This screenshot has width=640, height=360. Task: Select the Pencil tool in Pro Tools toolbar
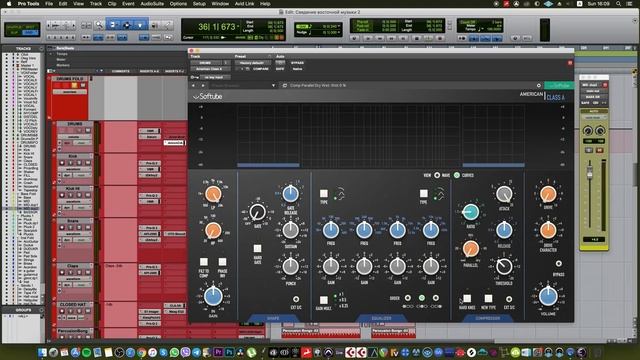tap(167, 25)
